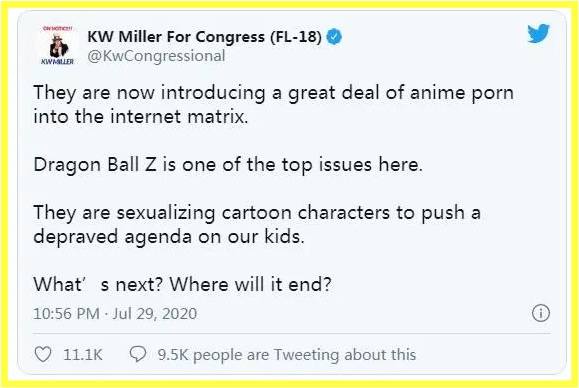The width and height of the screenshot is (579, 388).
Task: Click the Dragon Ball Z sentence
Action: (x=228, y=165)
